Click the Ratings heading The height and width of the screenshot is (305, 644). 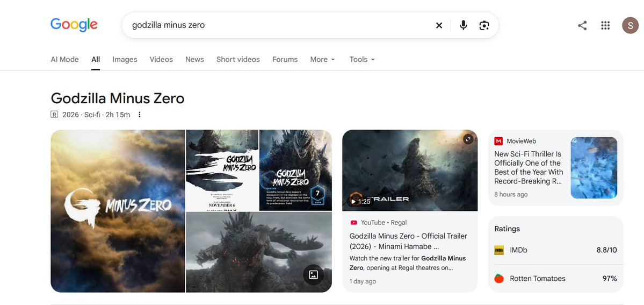click(507, 229)
